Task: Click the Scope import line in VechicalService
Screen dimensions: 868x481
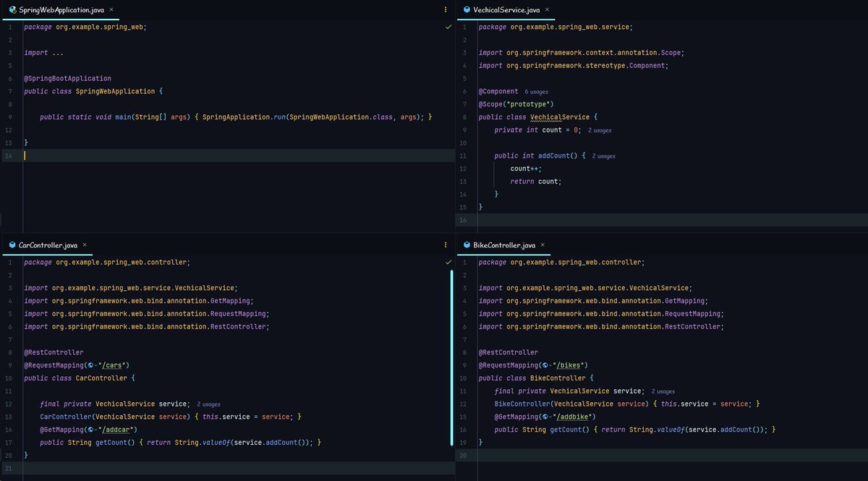Action: pos(581,53)
